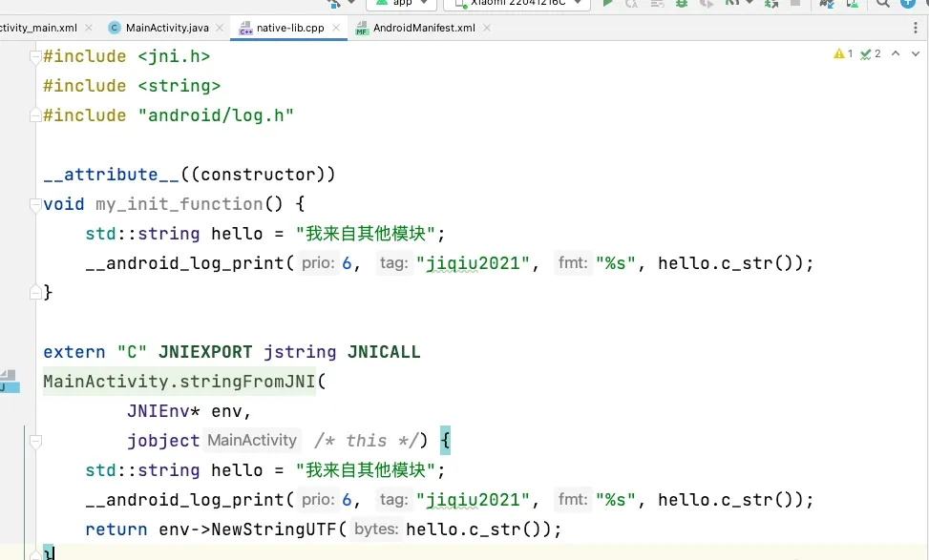Click the JNI related-declaration gutter icon
This screenshot has width=929, height=560.
click(9, 382)
